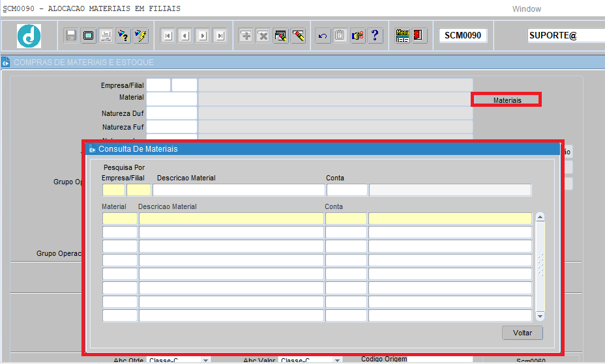Click the Print icon in toolbar

pyautogui.click(x=106, y=36)
